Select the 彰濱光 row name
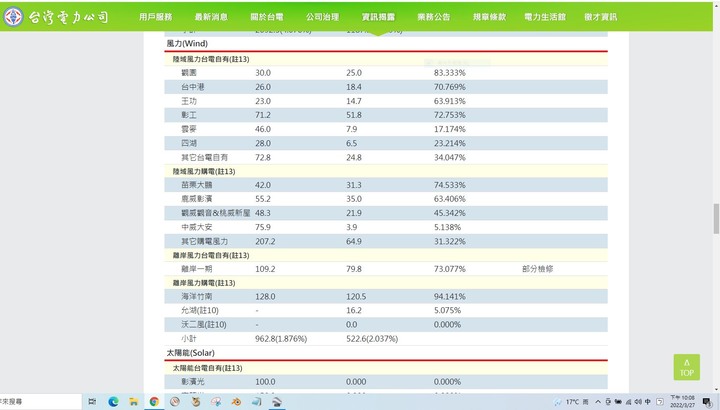Viewport: 720px width, 410px height. tap(193, 382)
